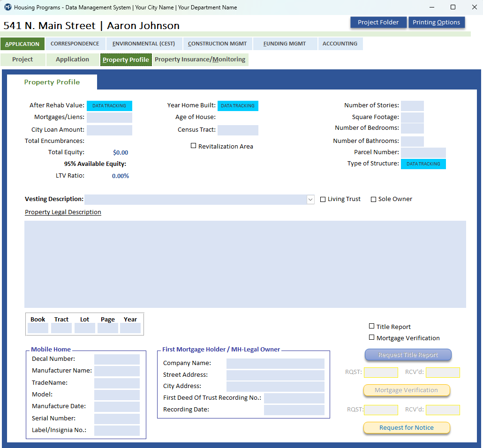Check the Living Trust checkbox
The width and height of the screenshot is (483, 448).
click(x=323, y=200)
